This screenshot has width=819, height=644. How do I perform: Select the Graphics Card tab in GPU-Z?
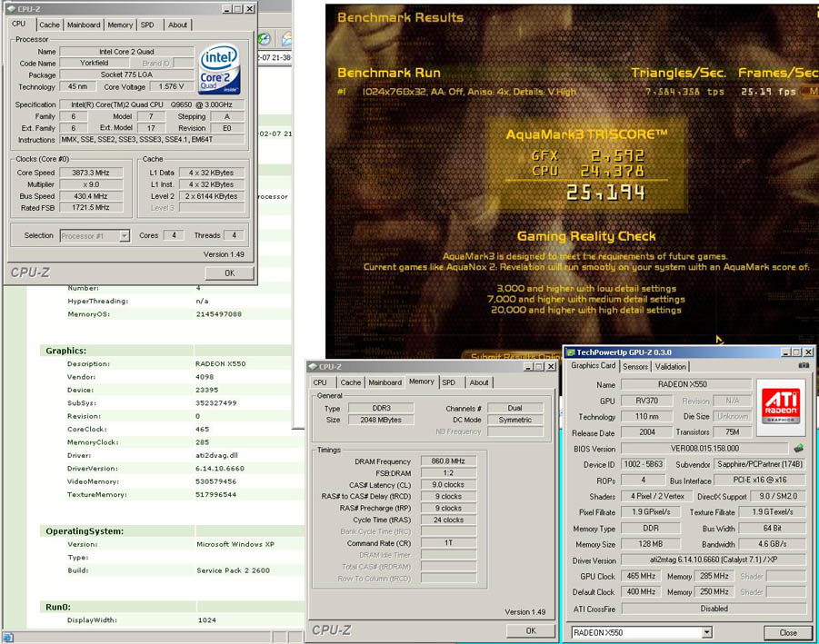[594, 365]
